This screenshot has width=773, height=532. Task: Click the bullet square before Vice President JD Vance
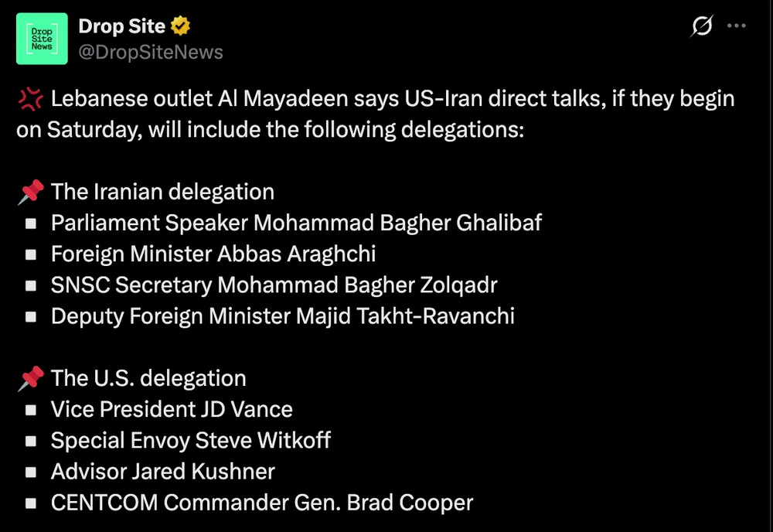31,410
